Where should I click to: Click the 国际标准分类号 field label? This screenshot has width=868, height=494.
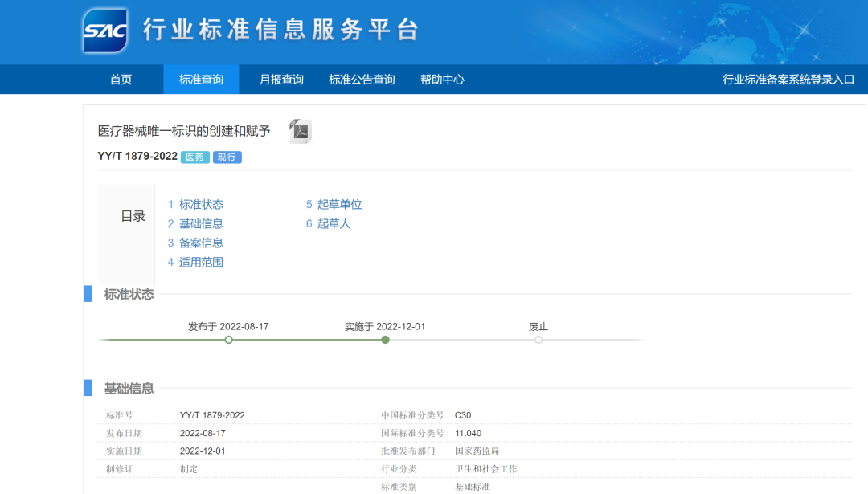[412, 433]
